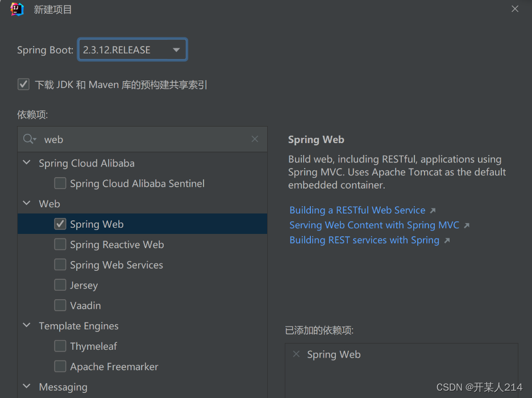
Task: Select the Spring Cloud Alibaba Sentinel row
Action: 137,183
